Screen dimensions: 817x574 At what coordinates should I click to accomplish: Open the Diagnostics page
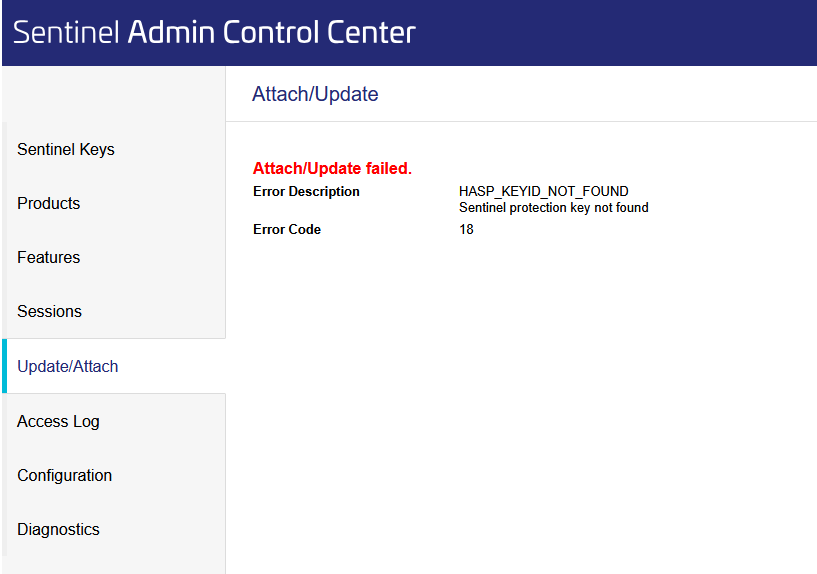(59, 530)
